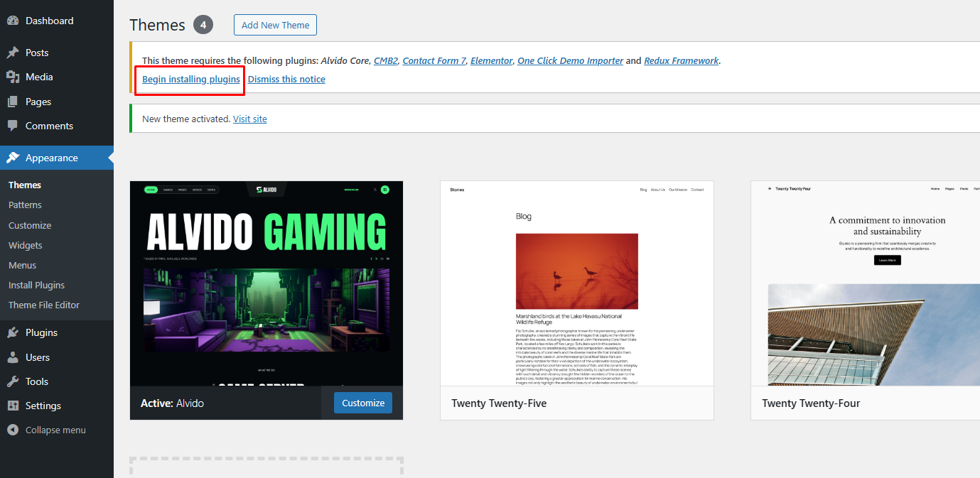Click Begin installing plugins link
Viewport: 980px width, 478px height.
[x=191, y=79]
